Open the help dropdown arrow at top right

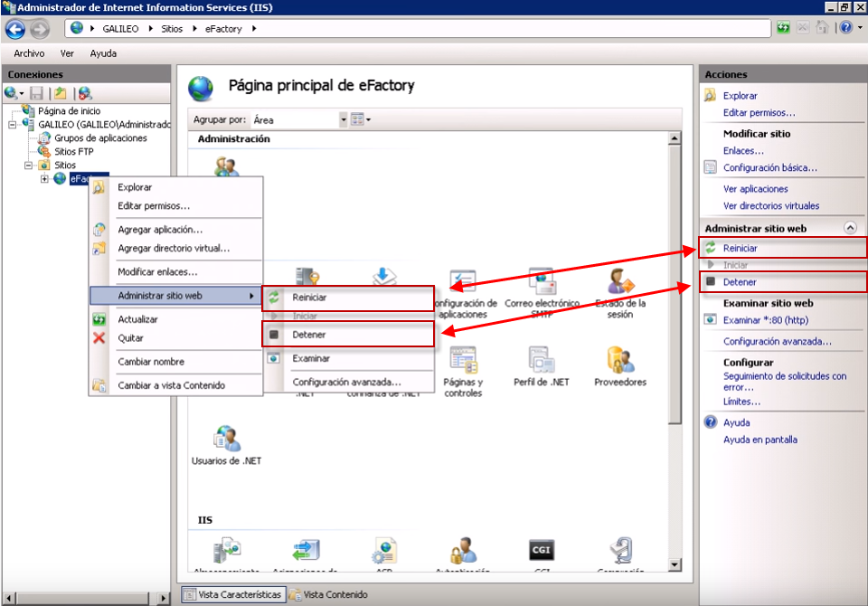click(x=860, y=27)
